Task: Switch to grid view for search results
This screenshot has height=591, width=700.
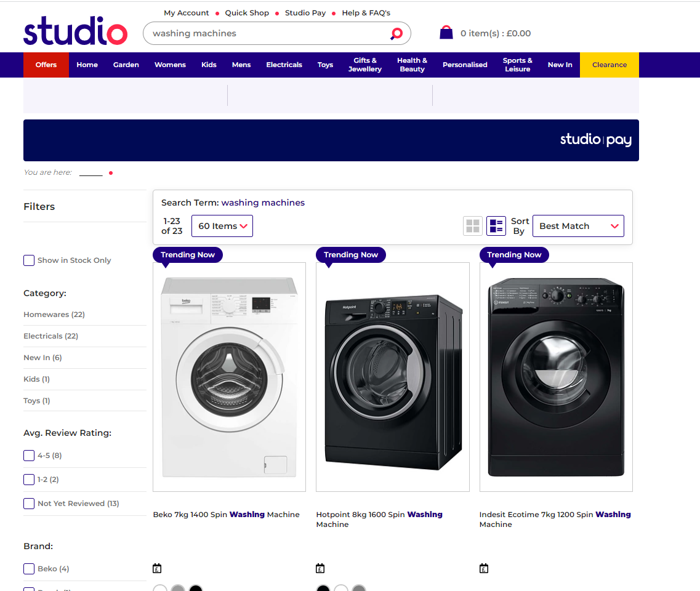Action: (x=473, y=226)
